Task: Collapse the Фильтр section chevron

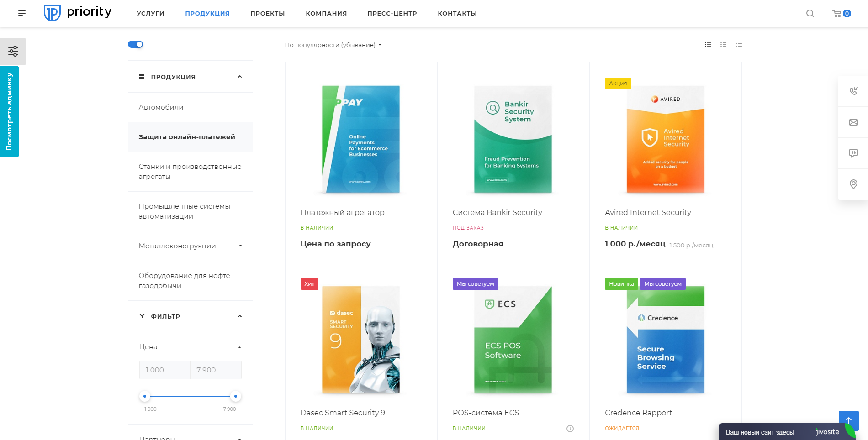Action: click(240, 316)
